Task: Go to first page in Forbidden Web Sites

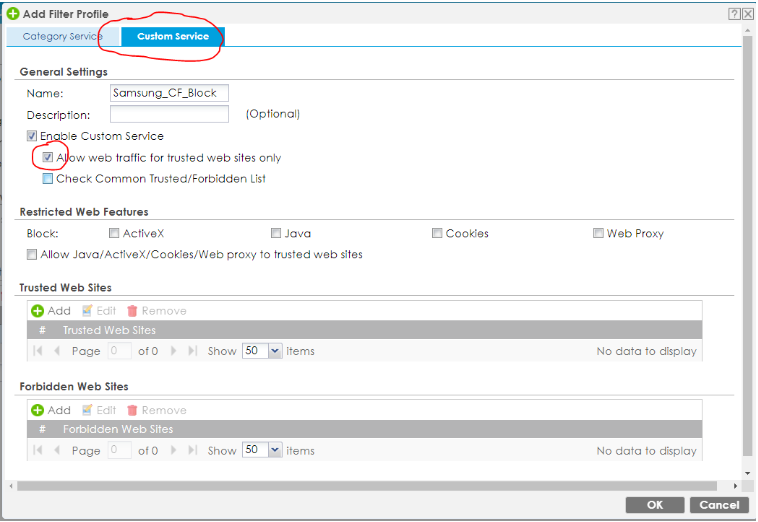Action: click(x=38, y=451)
